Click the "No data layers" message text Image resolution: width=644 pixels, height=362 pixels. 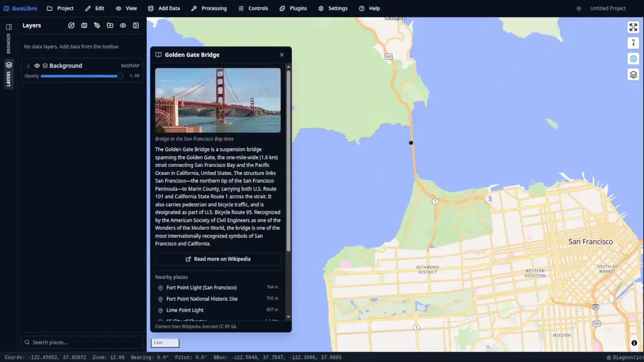click(71, 47)
